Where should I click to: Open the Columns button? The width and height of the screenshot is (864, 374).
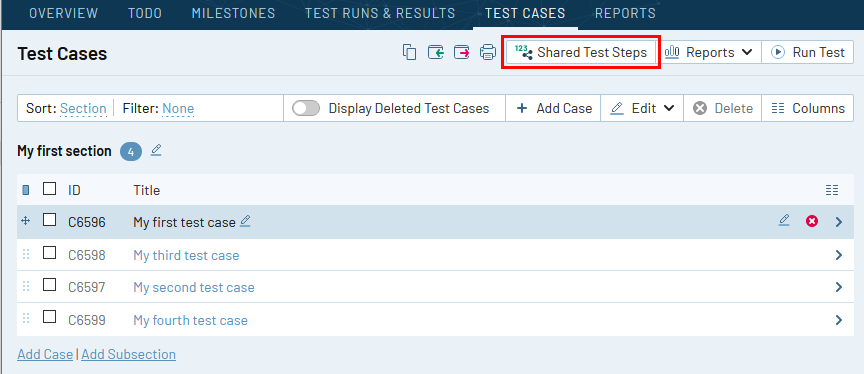[808, 108]
